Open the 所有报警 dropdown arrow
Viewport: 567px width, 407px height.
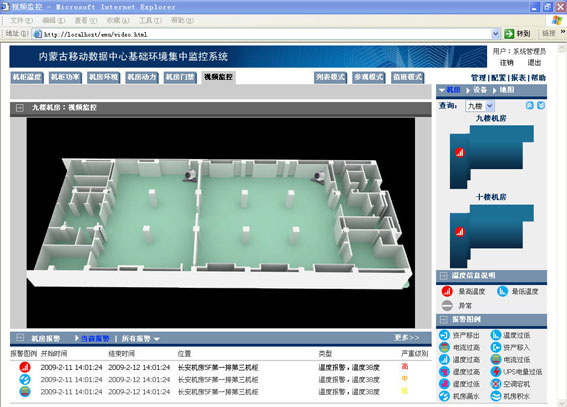[x=157, y=339]
